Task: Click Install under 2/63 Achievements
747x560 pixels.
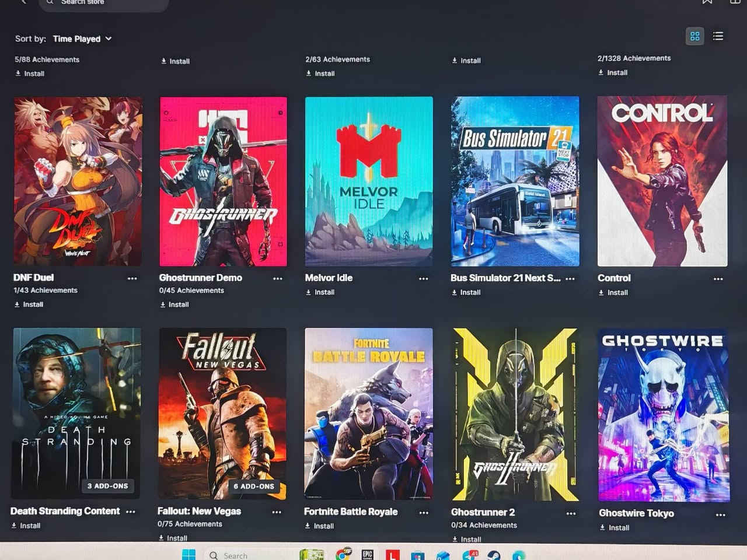Action: 320,73
